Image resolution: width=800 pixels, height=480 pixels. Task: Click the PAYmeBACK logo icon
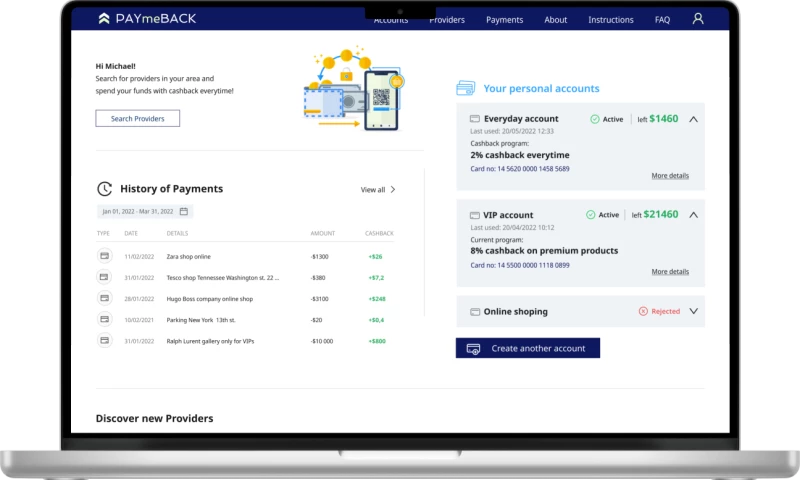(104, 19)
